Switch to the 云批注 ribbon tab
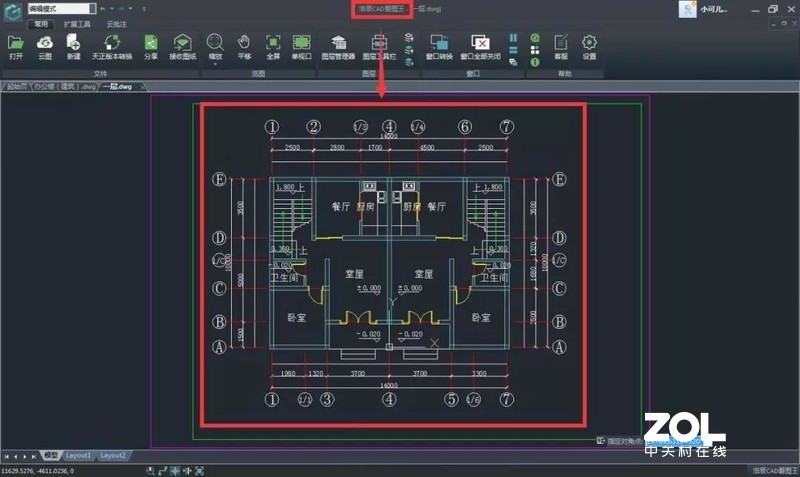 click(116, 24)
